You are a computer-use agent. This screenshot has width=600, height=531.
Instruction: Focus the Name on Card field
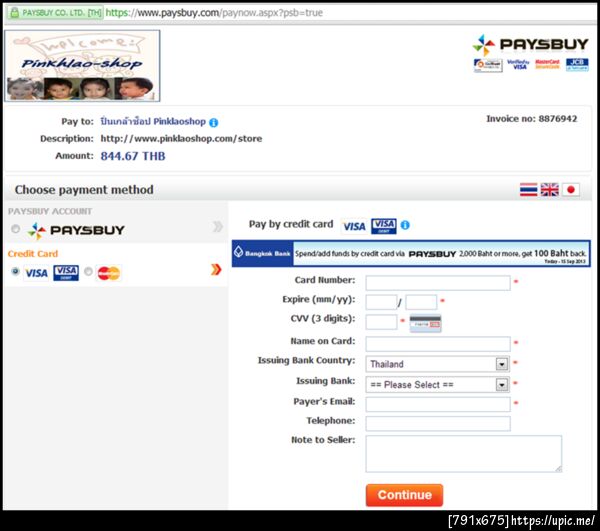[x=438, y=344]
